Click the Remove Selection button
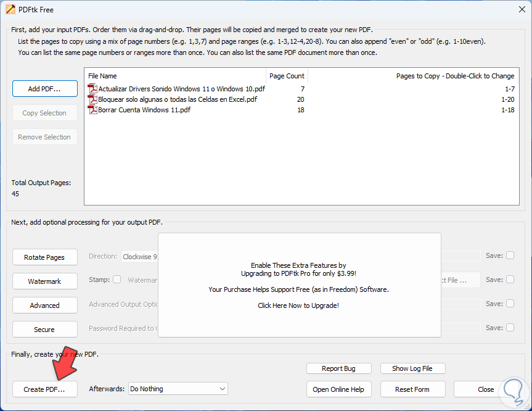532x411 pixels. pos(45,137)
